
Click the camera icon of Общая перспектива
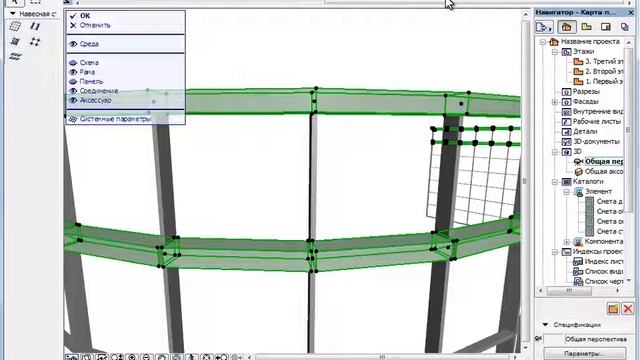(578, 162)
